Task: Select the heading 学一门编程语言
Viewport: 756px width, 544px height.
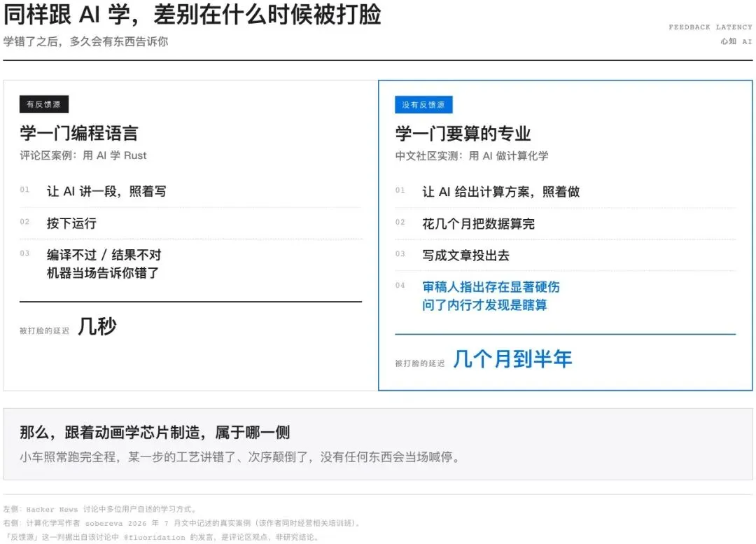Action: (79, 133)
